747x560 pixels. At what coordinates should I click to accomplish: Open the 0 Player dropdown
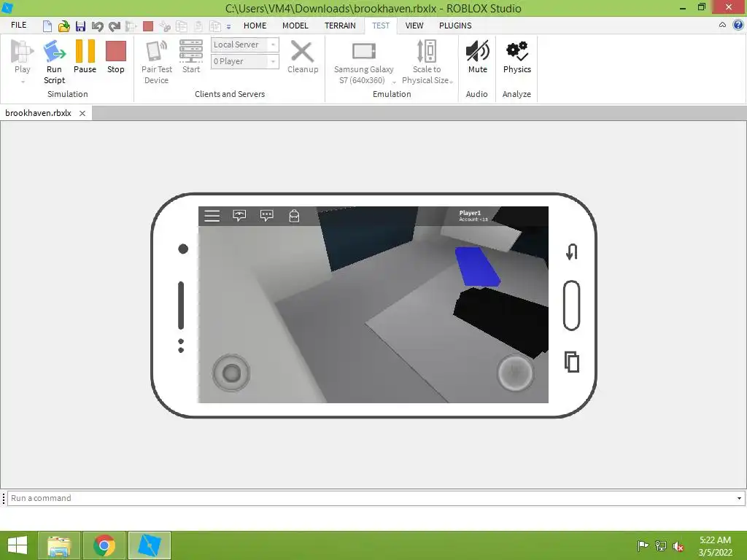point(245,61)
